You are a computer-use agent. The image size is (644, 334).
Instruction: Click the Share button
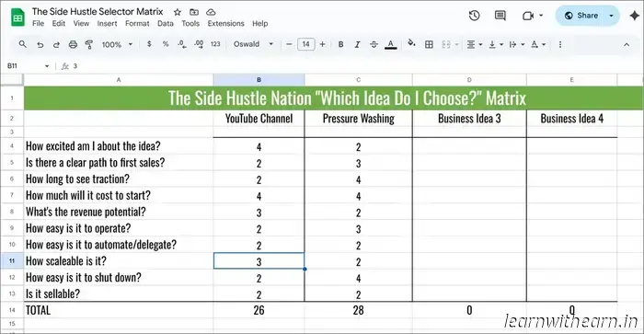pyautogui.click(x=582, y=16)
